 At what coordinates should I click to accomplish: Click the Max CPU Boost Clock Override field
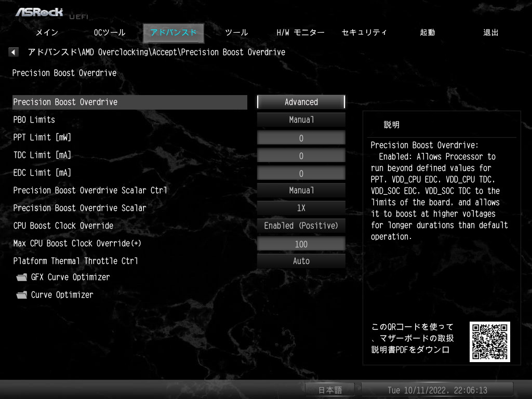click(x=301, y=244)
